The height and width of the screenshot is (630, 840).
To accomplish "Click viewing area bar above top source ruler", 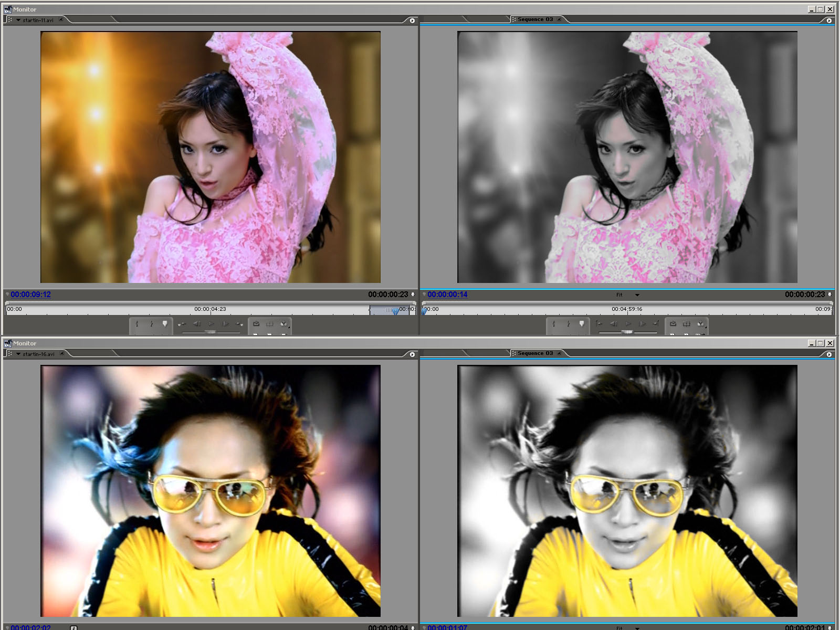I will click(x=210, y=303).
